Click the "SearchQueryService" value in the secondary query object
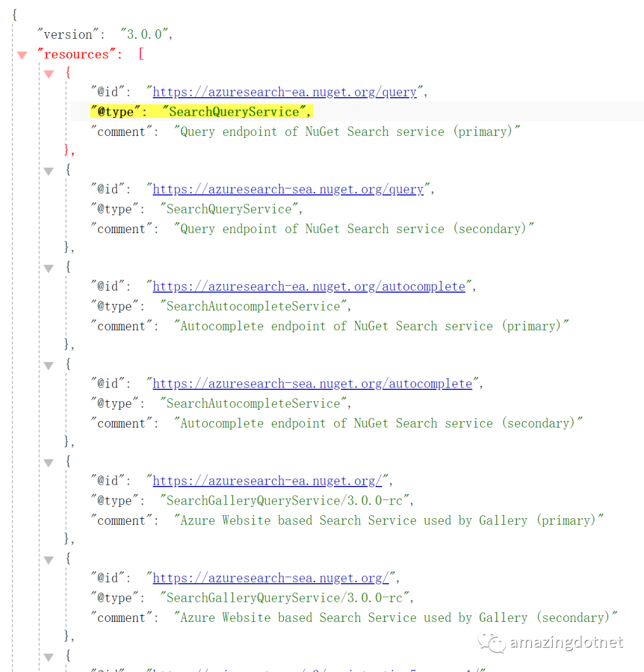 coord(229,209)
